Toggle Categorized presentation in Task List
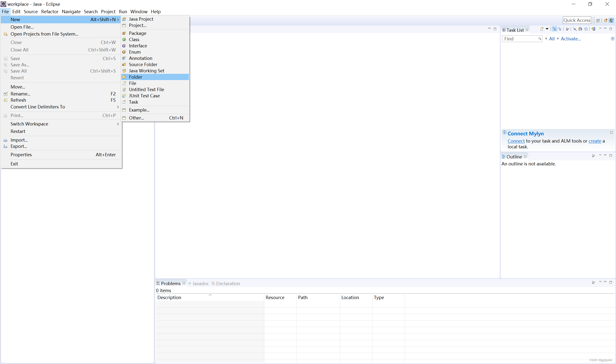 coord(554,29)
